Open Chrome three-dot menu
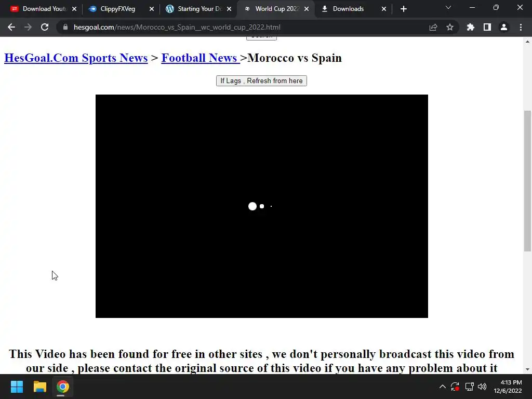Image resolution: width=532 pixels, height=399 pixels. point(521,27)
